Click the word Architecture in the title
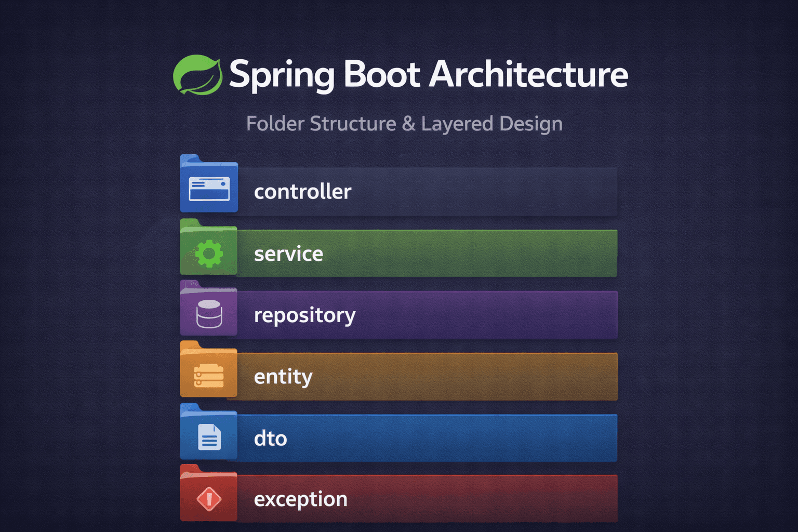Viewport: 798px width, 532px height. click(x=528, y=74)
